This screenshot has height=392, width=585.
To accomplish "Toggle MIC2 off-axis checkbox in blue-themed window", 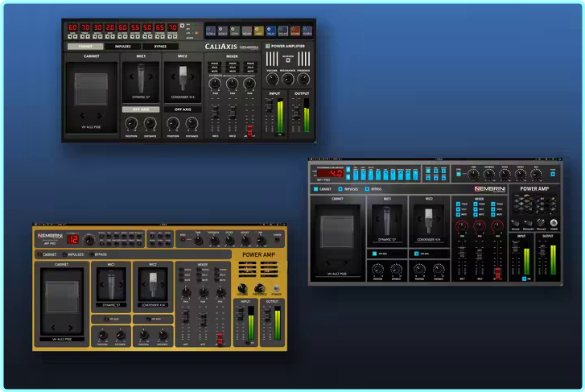I will (x=416, y=254).
